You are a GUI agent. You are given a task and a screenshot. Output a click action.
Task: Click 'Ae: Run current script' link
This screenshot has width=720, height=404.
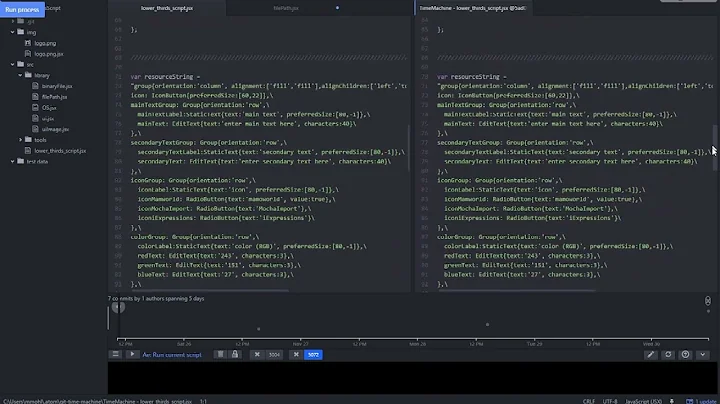[172, 355]
